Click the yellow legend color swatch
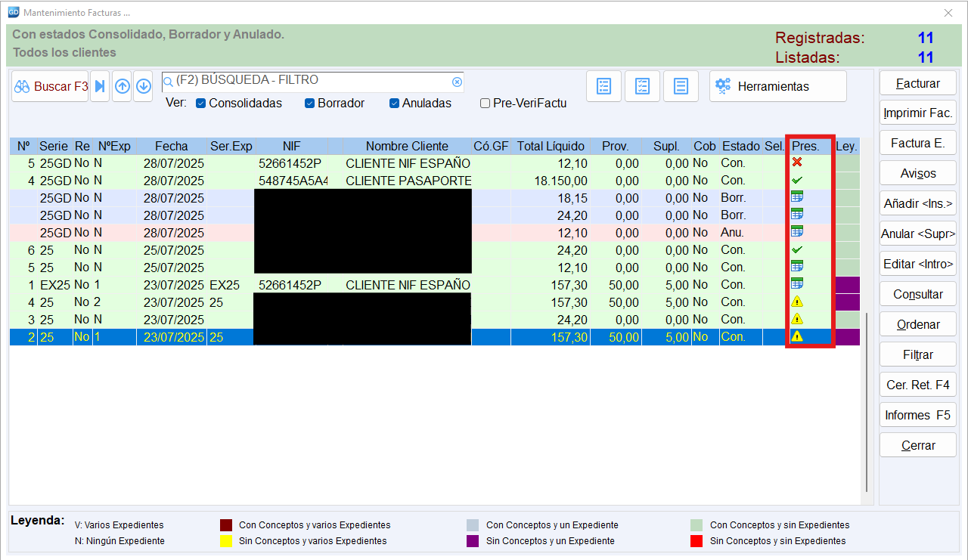The width and height of the screenshot is (968, 560). tap(225, 541)
